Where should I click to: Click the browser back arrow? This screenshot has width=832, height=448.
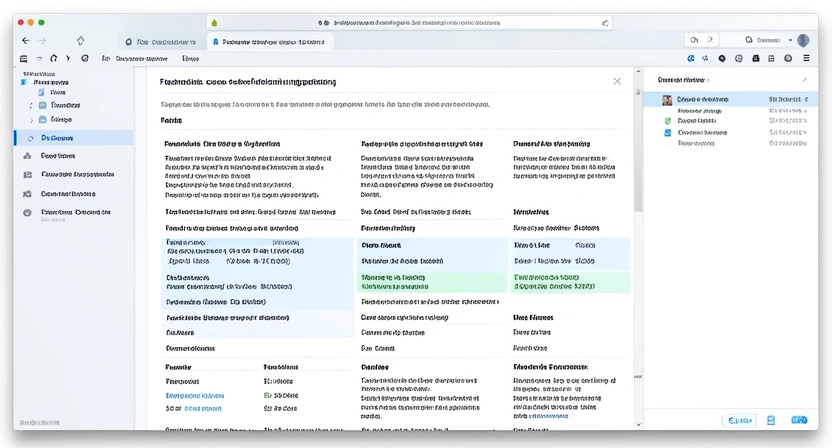click(25, 40)
